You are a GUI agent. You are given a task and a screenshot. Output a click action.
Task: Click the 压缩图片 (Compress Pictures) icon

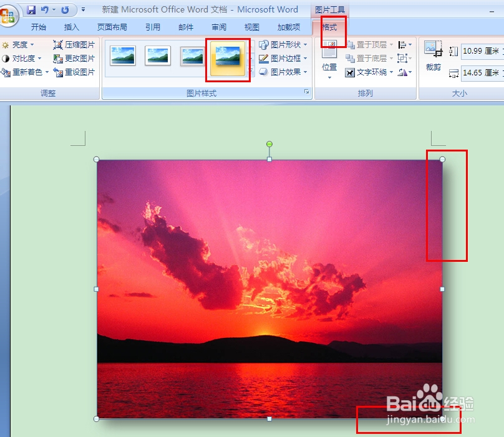click(74, 44)
